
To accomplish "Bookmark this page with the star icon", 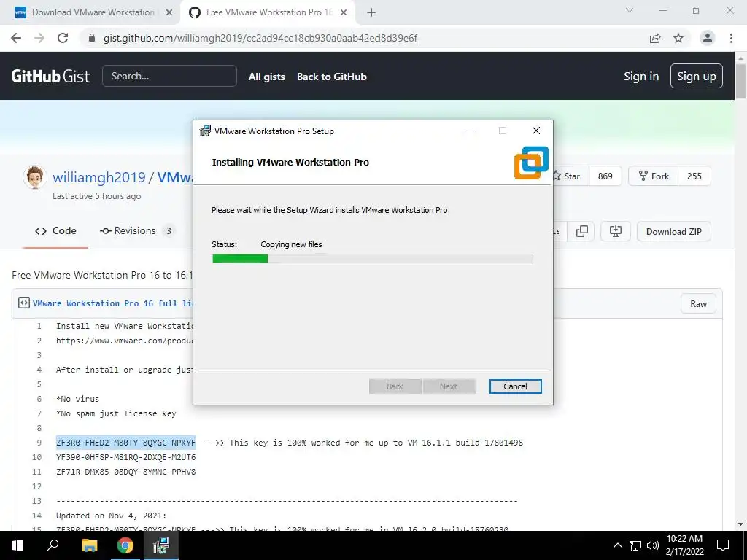I will point(678,38).
